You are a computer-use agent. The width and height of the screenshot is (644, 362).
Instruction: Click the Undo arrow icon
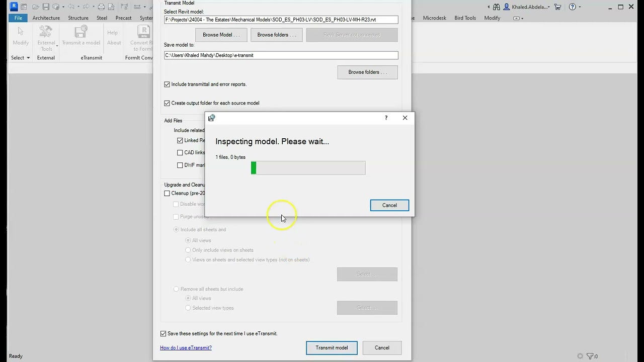(x=71, y=7)
